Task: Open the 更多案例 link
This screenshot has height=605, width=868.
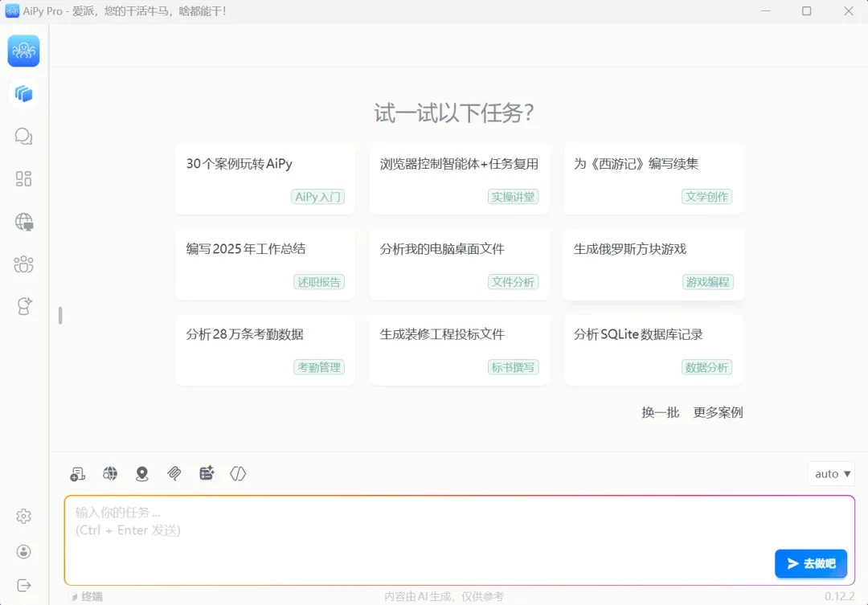Action: point(718,412)
